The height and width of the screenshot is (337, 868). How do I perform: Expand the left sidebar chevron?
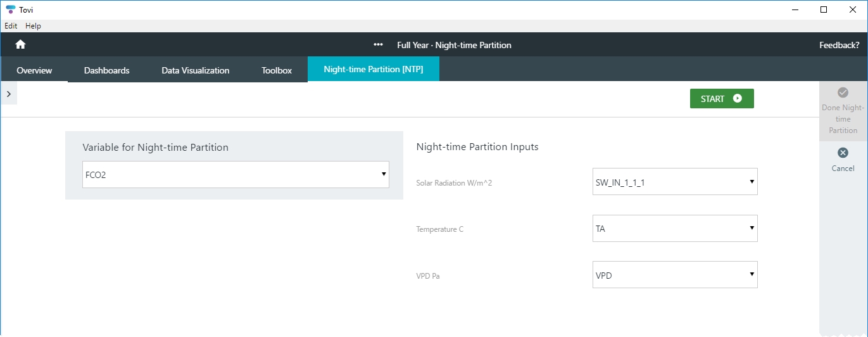tap(9, 93)
